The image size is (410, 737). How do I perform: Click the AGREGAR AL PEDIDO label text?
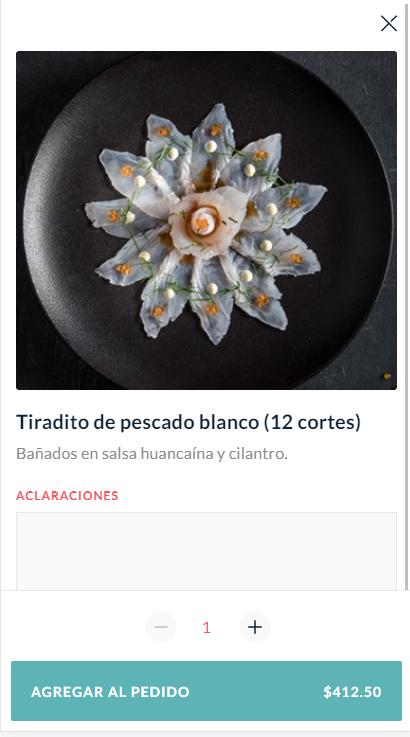(x=110, y=692)
